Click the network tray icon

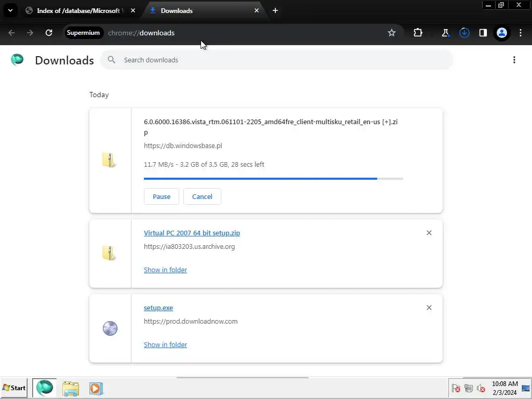pyautogui.click(x=469, y=388)
